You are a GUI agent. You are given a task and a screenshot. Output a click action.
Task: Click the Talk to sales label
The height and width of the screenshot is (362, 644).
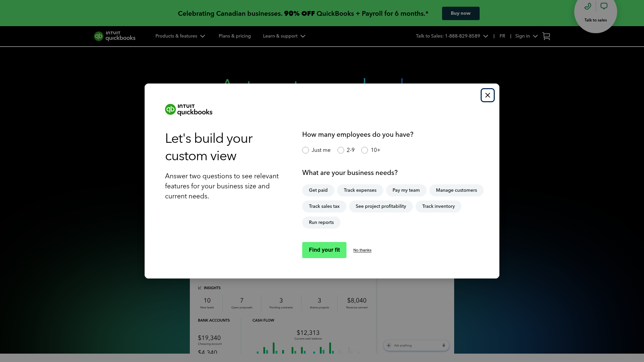coord(595,20)
